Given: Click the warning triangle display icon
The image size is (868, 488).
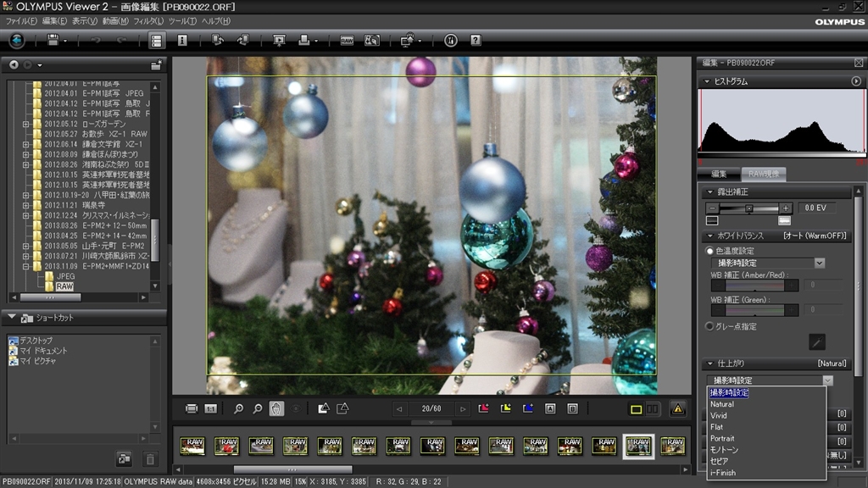Looking at the screenshot, I should pyautogui.click(x=677, y=409).
